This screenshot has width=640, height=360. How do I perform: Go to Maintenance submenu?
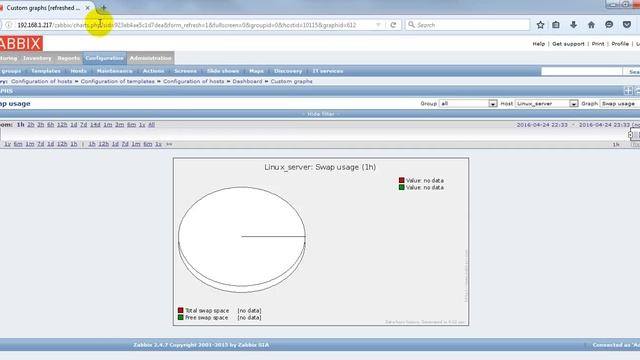point(115,71)
